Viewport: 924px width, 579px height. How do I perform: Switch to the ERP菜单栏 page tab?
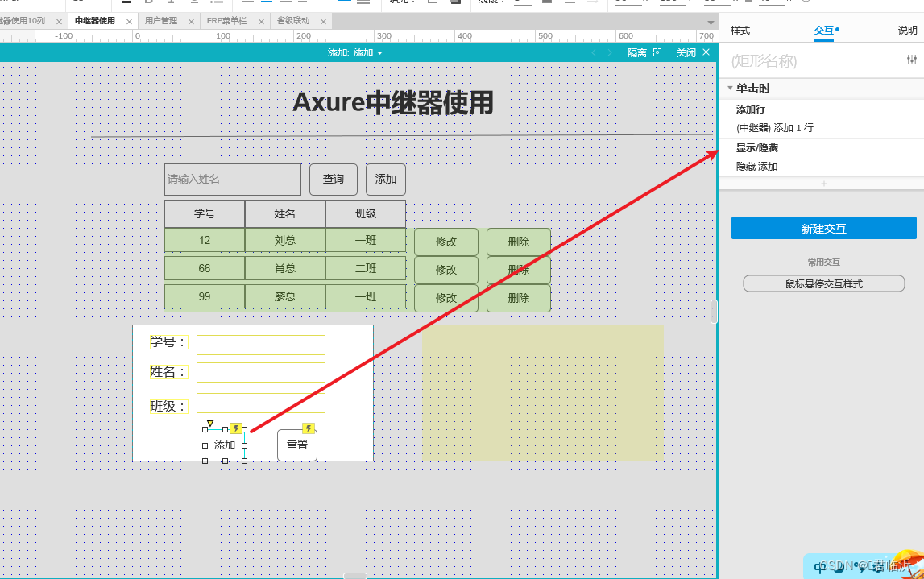coord(227,21)
